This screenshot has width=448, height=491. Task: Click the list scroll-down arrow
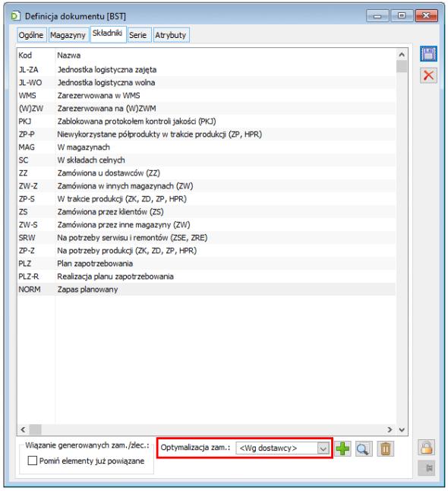click(402, 429)
